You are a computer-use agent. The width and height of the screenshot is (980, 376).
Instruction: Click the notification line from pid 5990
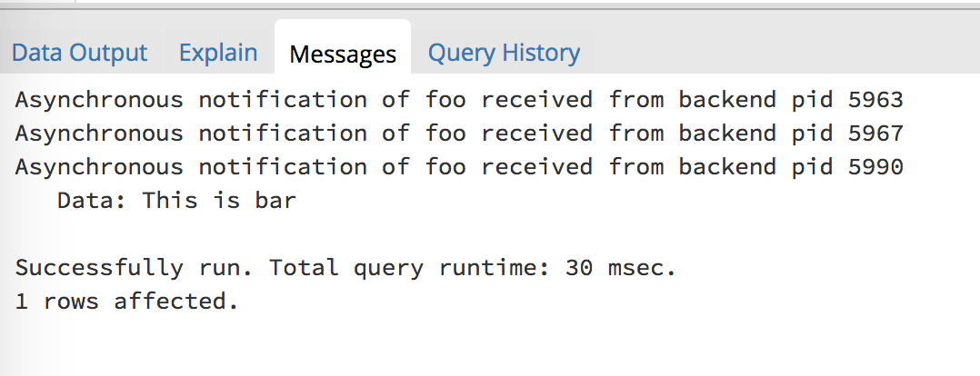point(458,167)
